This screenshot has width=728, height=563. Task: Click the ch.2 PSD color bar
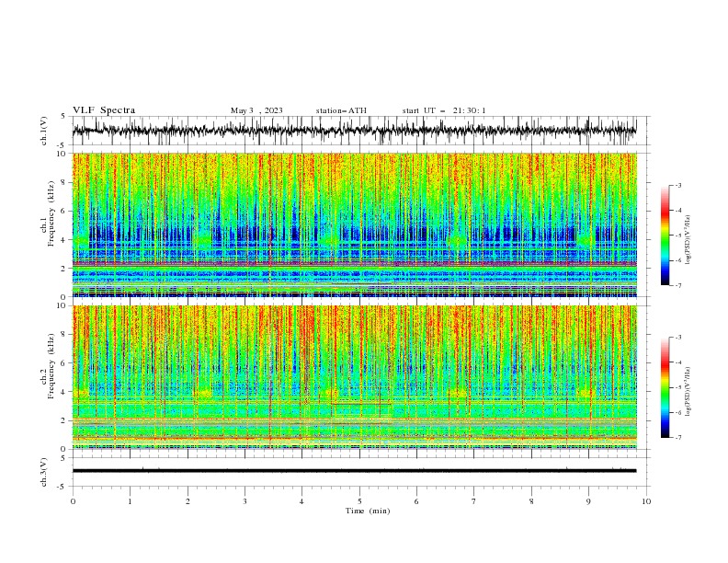[665, 387]
